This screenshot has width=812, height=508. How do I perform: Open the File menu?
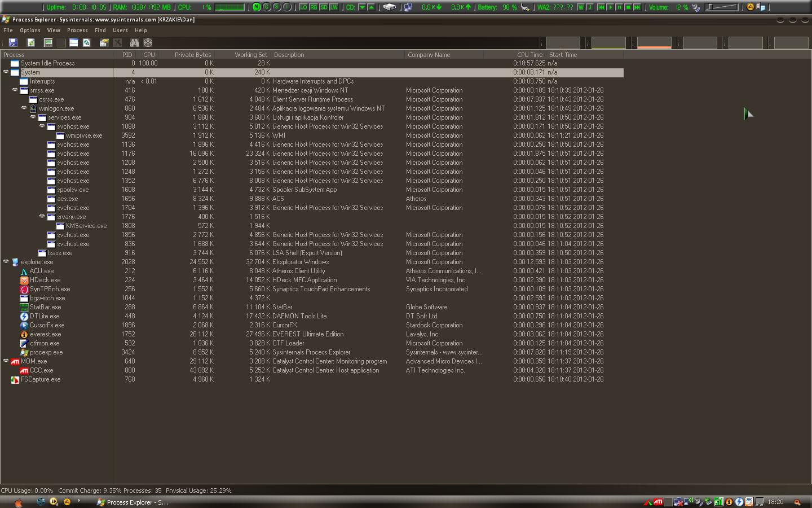coord(8,30)
